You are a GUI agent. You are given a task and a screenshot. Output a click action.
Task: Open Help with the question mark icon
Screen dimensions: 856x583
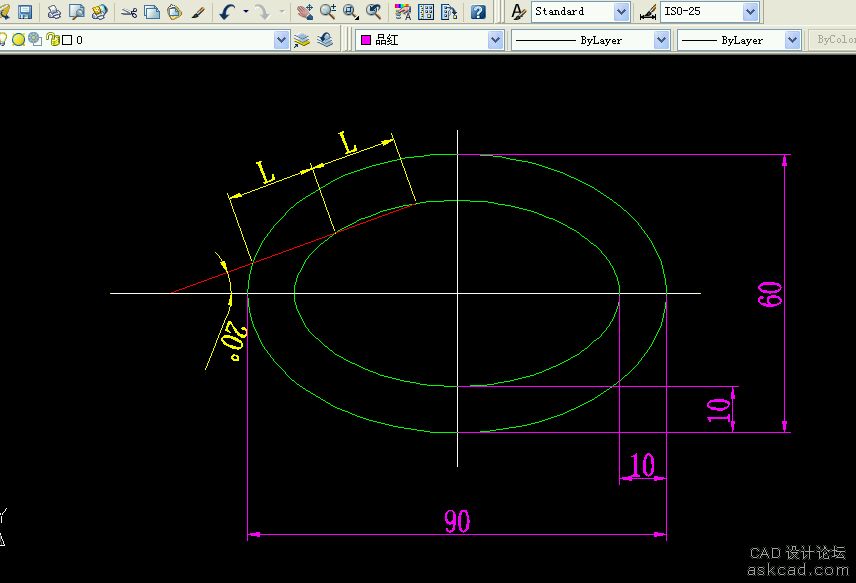[x=478, y=11]
